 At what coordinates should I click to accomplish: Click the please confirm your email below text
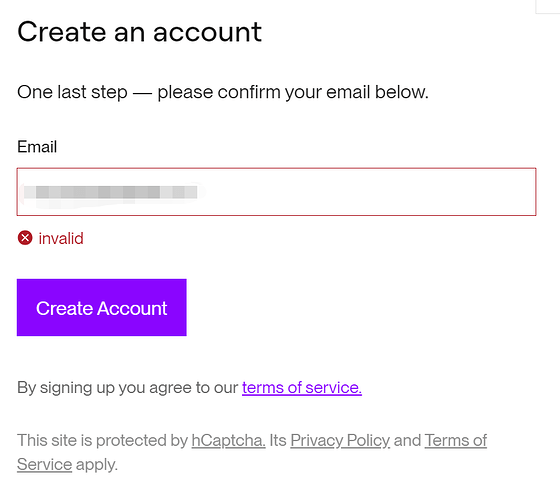(293, 92)
